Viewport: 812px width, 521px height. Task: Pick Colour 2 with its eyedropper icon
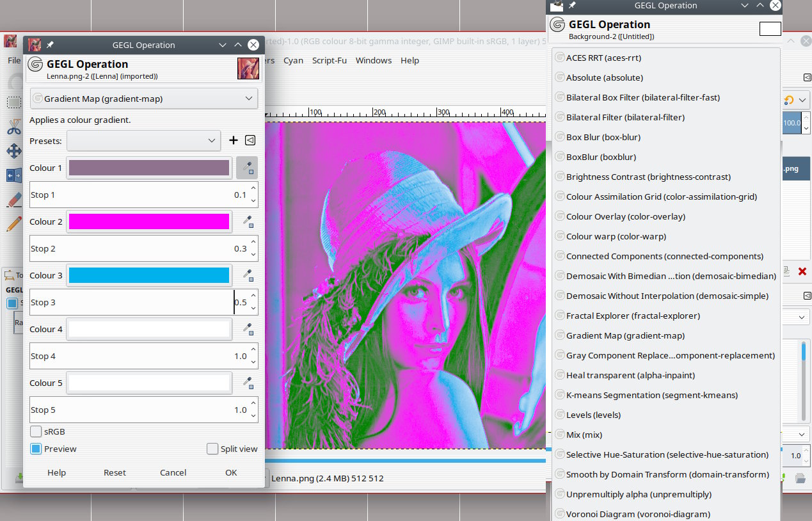[247, 221]
